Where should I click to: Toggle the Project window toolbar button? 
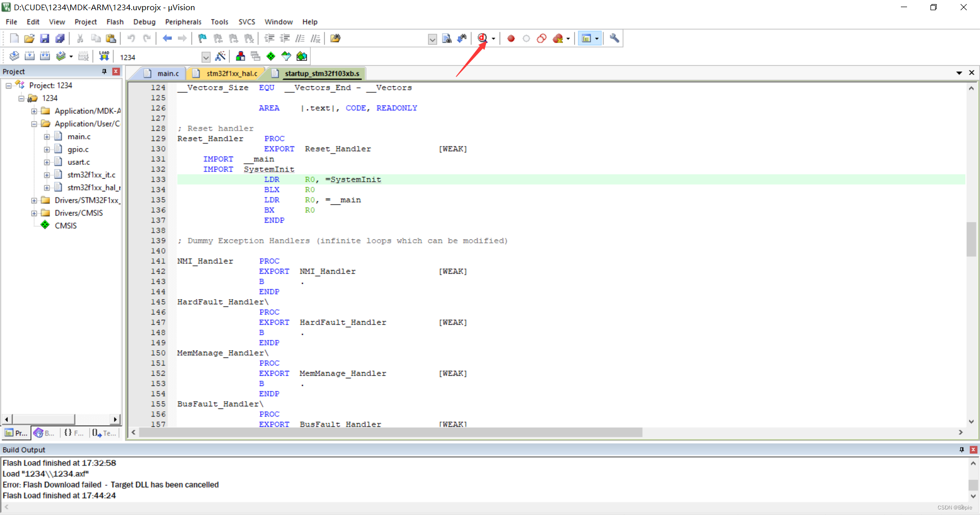point(586,38)
